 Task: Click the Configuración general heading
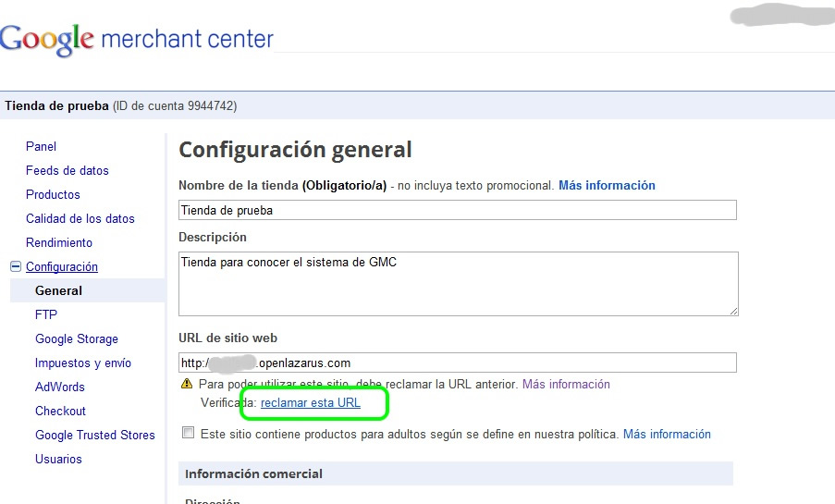coord(295,150)
